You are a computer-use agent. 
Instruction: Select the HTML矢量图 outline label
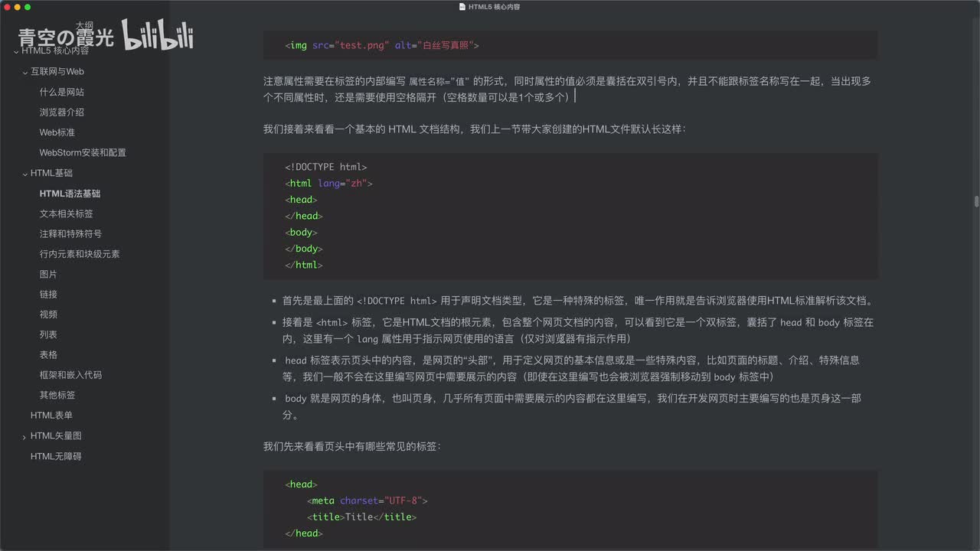click(56, 435)
